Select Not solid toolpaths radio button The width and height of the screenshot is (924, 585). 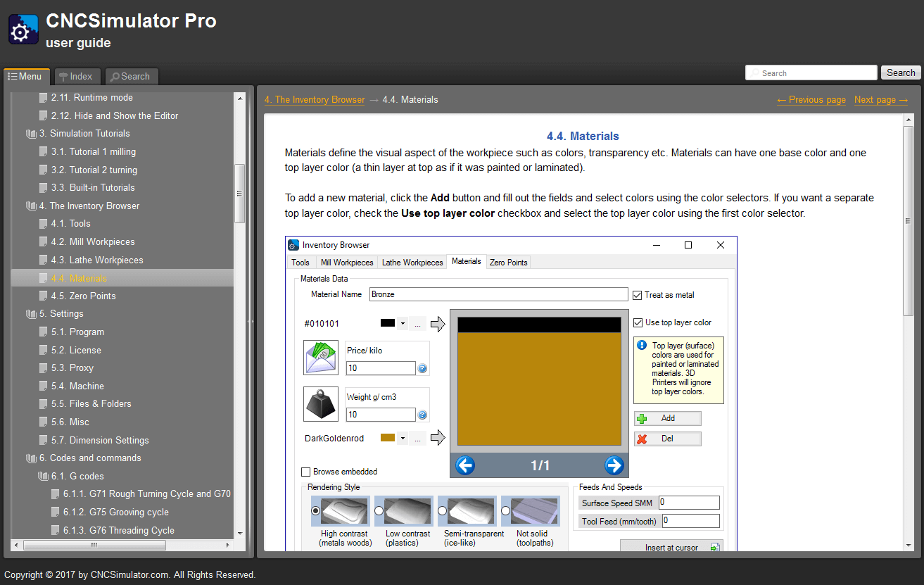pyautogui.click(x=506, y=510)
